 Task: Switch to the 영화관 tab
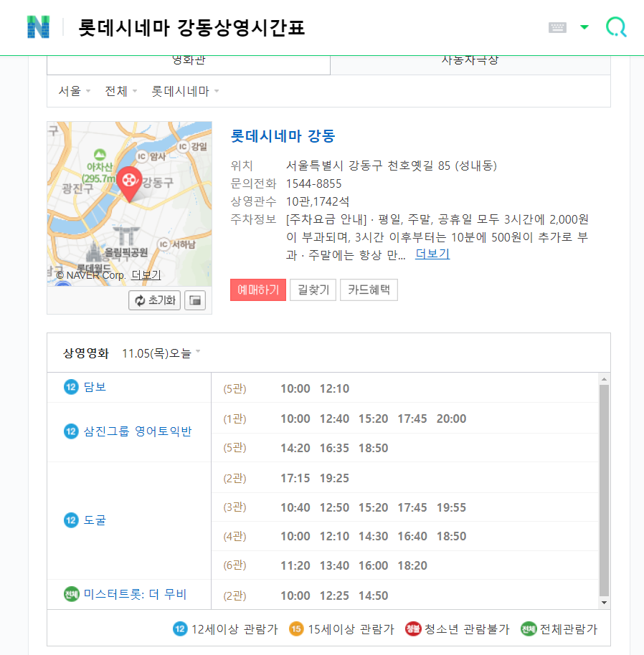pyautogui.click(x=189, y=64)
